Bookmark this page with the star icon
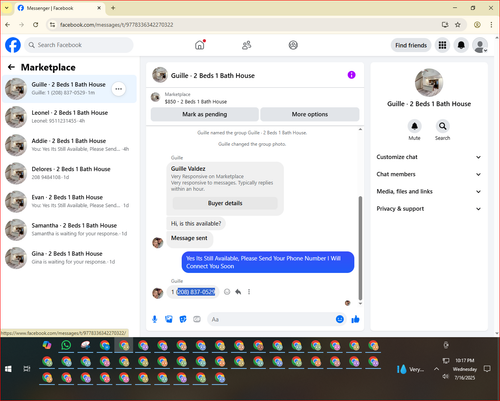 pyautogui.click(x=458, y=25)
